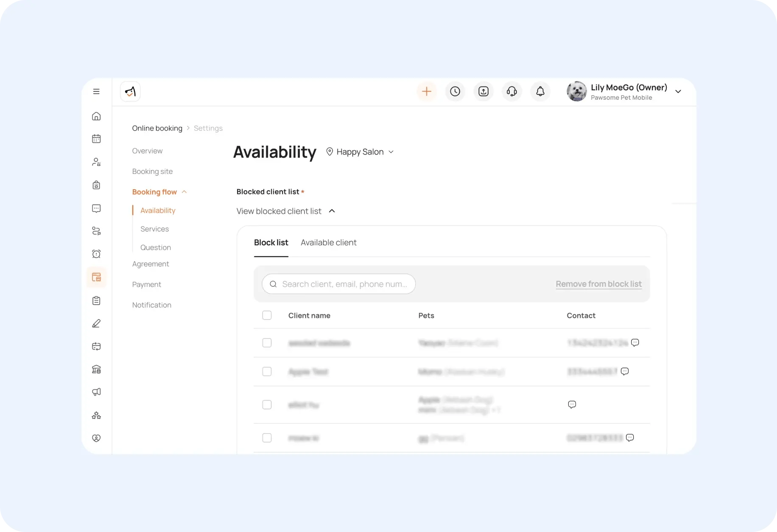Check the last visible client row checkbox

pos(267,438)
